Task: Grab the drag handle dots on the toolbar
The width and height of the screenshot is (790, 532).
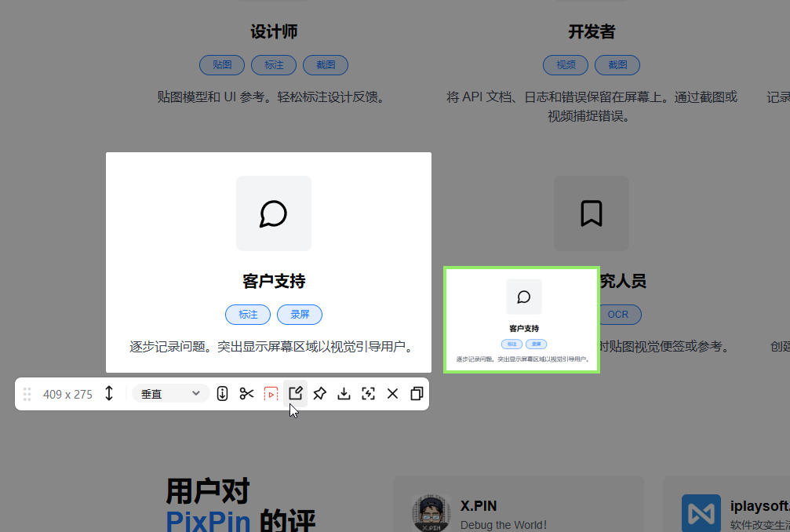Action: tap(27, 393)
